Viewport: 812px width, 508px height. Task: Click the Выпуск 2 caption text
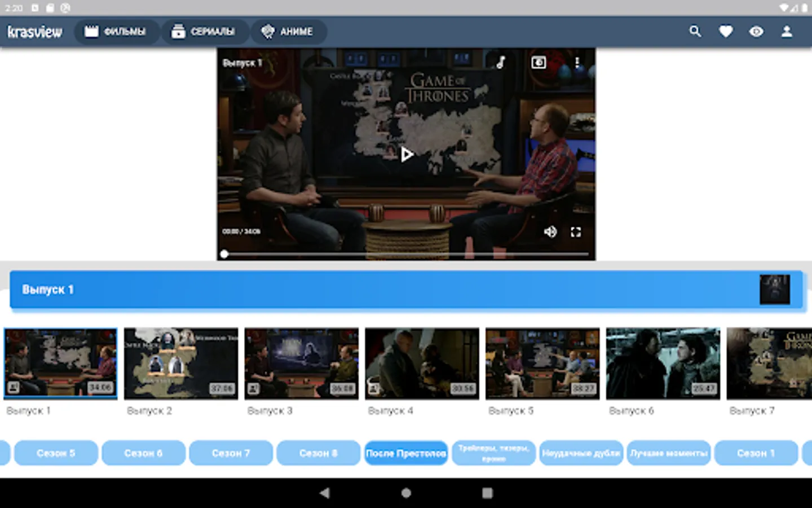(x=149, y=411)
